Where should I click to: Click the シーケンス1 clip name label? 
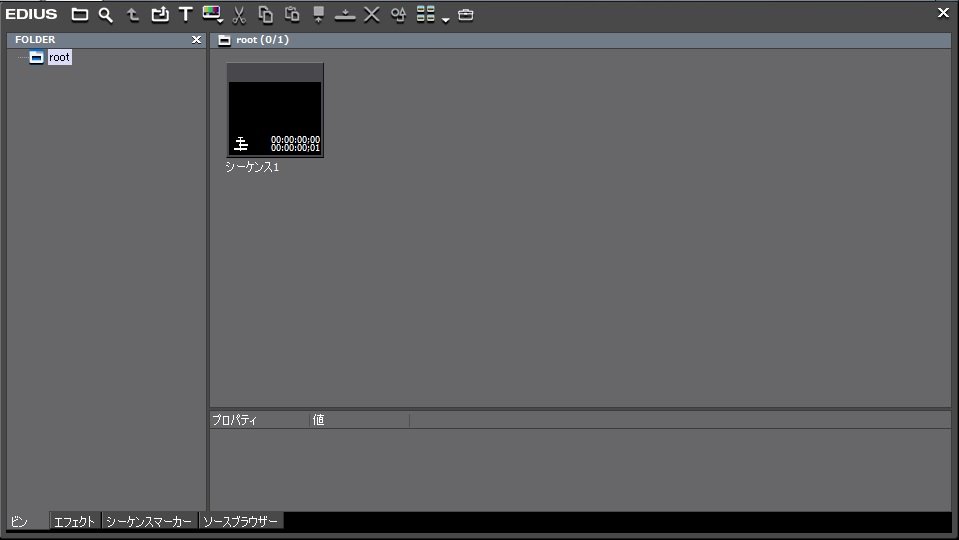tap(252, 166)
